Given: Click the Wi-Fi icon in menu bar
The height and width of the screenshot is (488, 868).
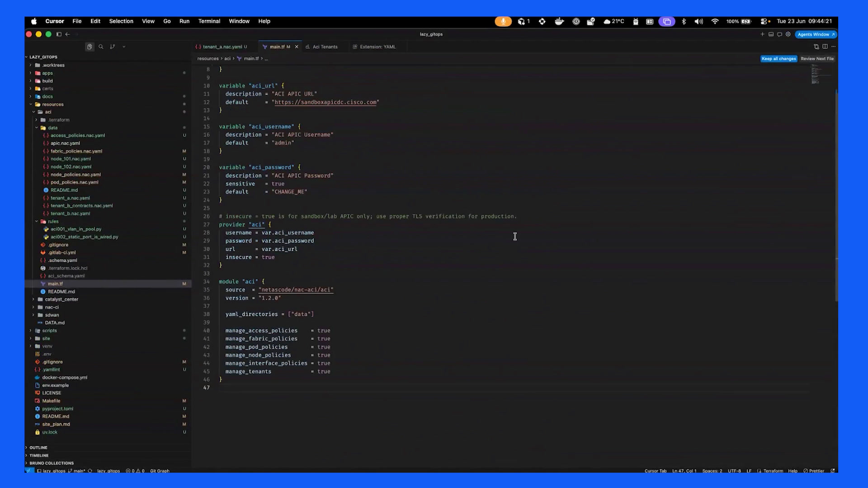Looking at the screenshot, I should tap(715, 21).
